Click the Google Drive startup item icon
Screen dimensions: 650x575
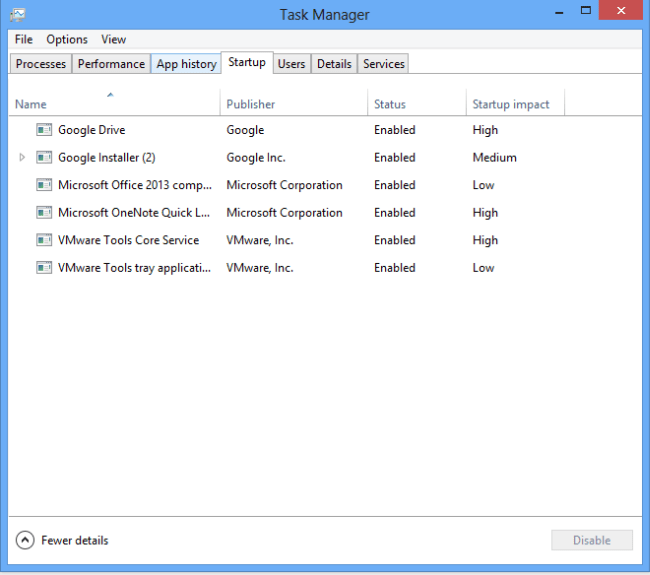point(44,130)
